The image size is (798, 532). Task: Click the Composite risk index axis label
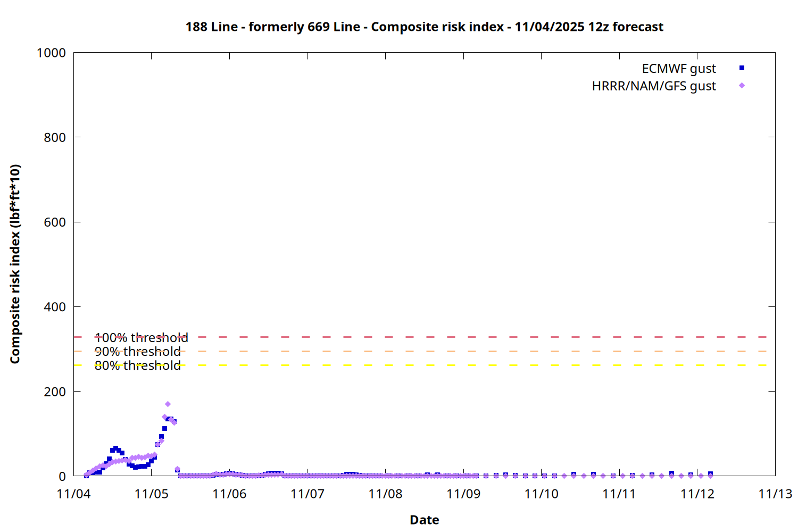point(15,264)
